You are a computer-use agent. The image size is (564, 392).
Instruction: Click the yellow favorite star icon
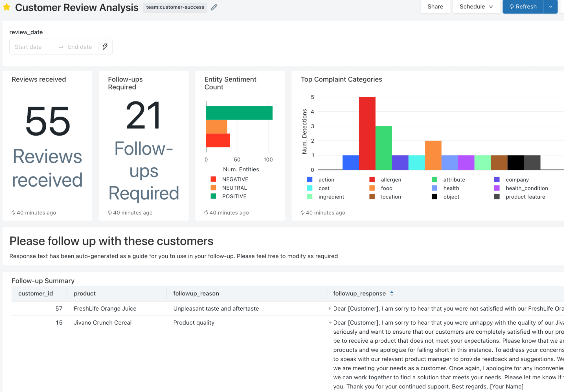(x=7, y=7)
